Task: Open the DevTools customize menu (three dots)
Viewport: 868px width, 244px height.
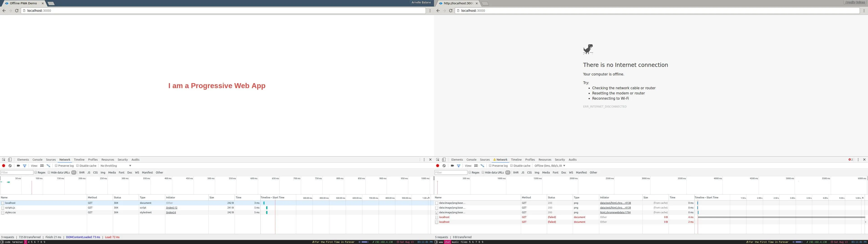Action: click(x=424, y=160)
